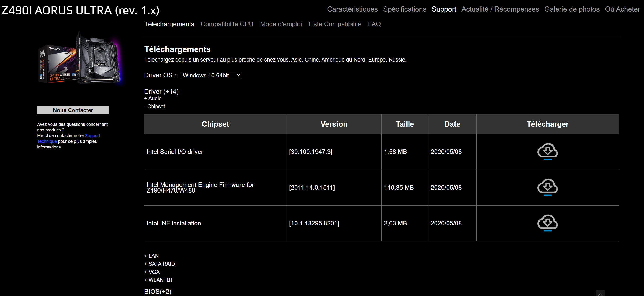Download Intel INF installation package
This screenshot has width=644, height=296.
pos(547,223)
